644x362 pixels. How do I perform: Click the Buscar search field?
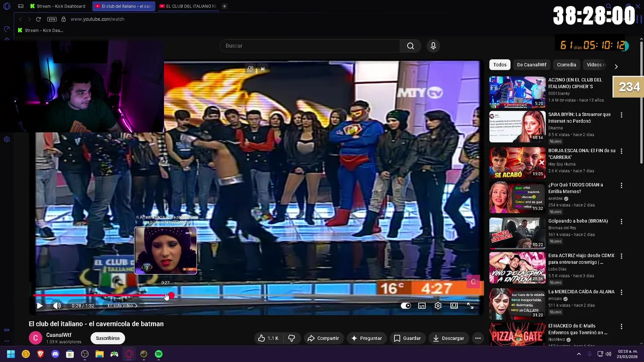[309, 46]
